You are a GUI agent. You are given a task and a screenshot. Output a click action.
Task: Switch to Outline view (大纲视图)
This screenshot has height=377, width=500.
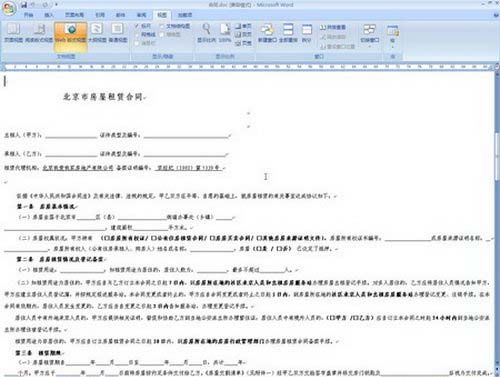97,33
